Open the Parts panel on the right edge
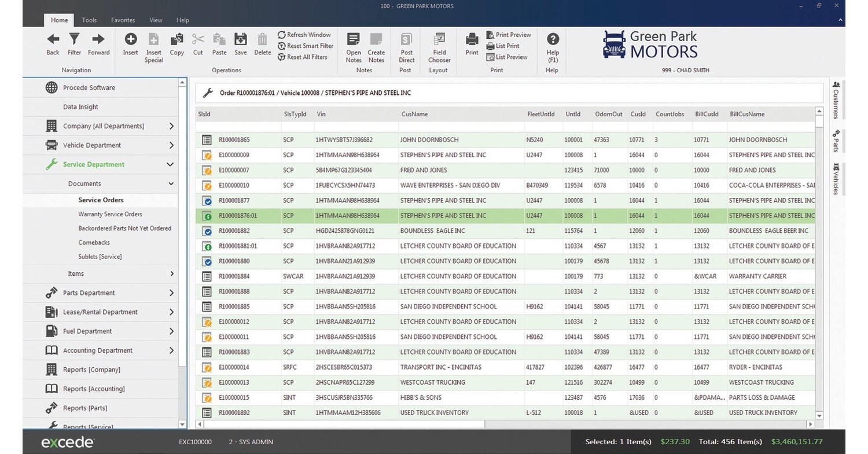 point(835,141)
